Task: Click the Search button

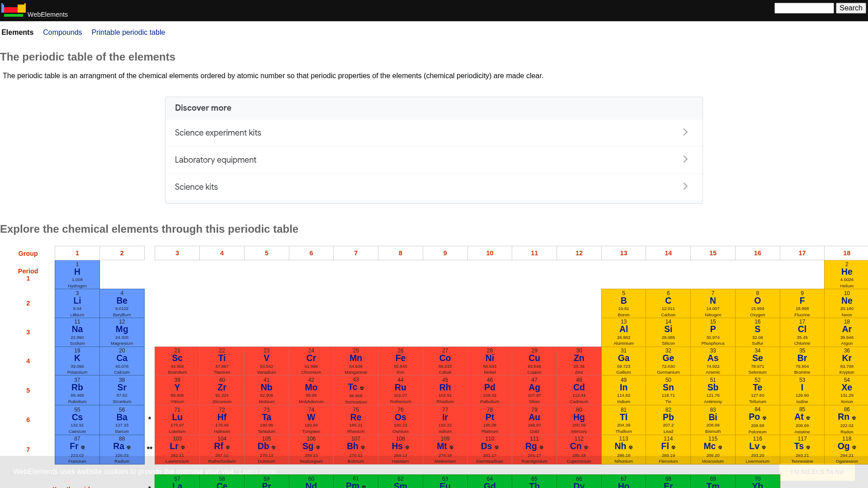Action: coord(850,8)
